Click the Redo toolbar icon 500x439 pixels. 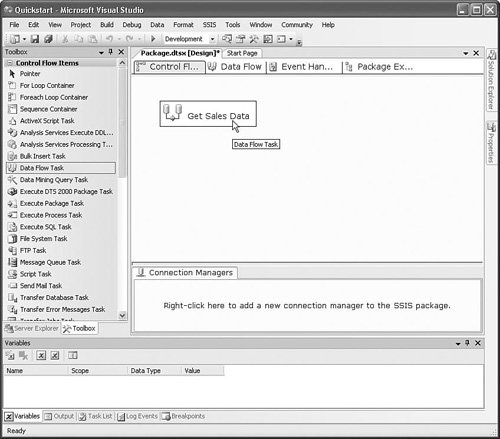point(130,39)
